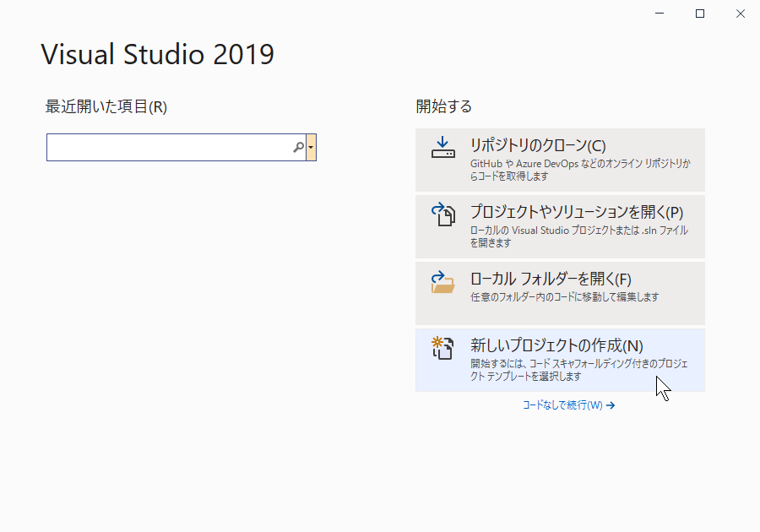Select プロジェクトやソリューションを開く(P) title

(x=576, y=212)
